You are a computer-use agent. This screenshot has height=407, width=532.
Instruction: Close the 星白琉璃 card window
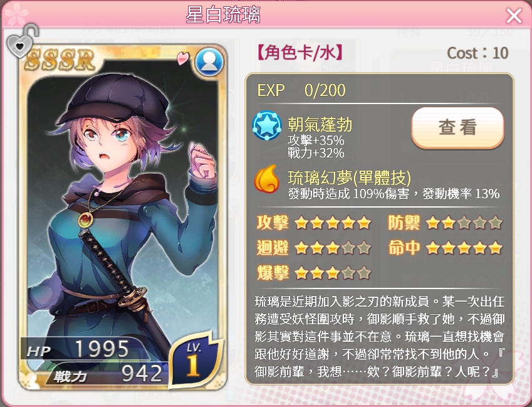pyautogui.click(x=514, y=16)
